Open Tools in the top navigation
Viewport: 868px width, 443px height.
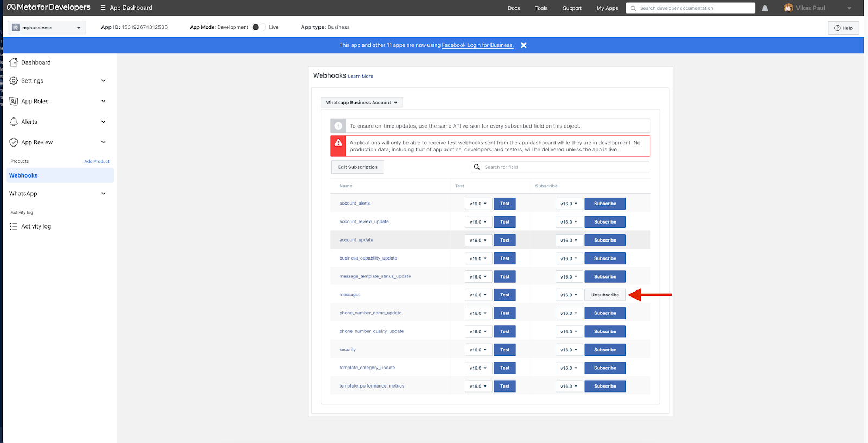[541, 8]
